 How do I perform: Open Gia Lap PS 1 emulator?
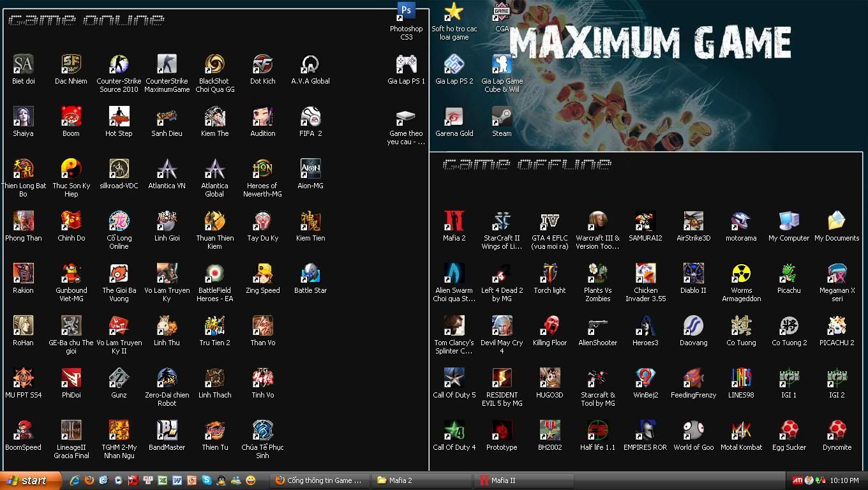tap(406, 64)
